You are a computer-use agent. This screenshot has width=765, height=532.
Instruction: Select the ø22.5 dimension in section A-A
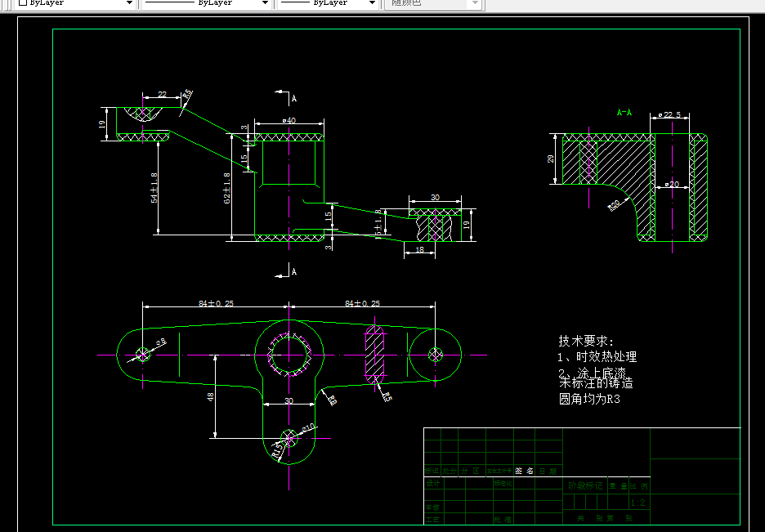(669, 115)
